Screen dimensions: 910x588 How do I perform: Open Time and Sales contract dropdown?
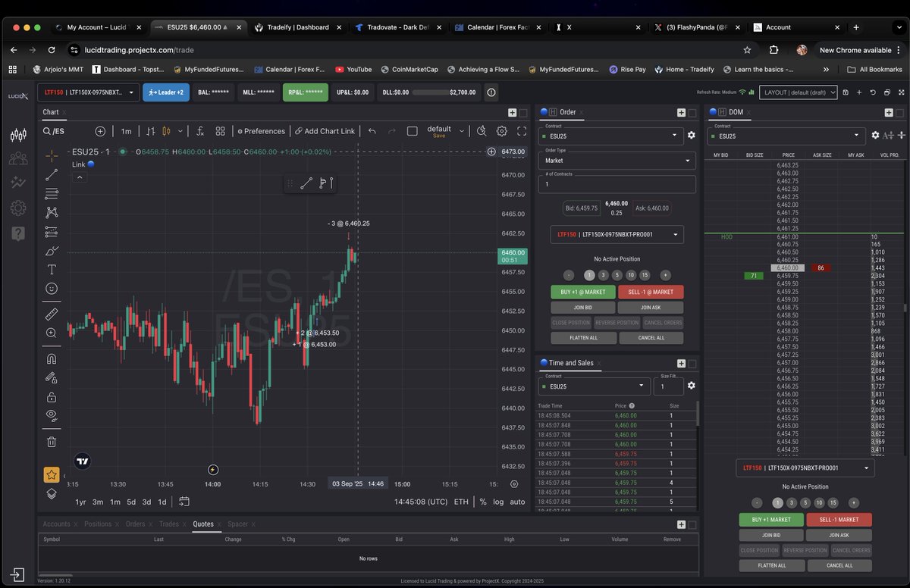tap(595, 386)
